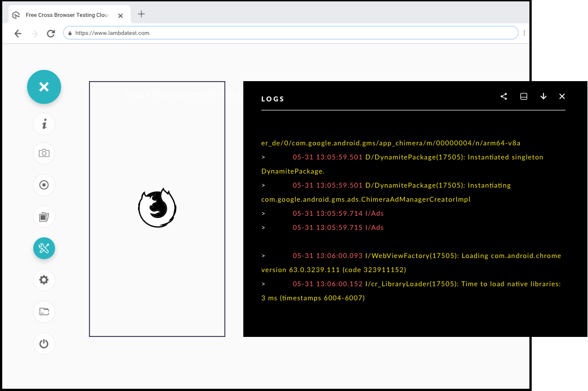Image resolution: width=588 pixels, height=391 pixels.
Task: Open the file manager folder icon
Action: pyautogui.click(x=44, y=312)
